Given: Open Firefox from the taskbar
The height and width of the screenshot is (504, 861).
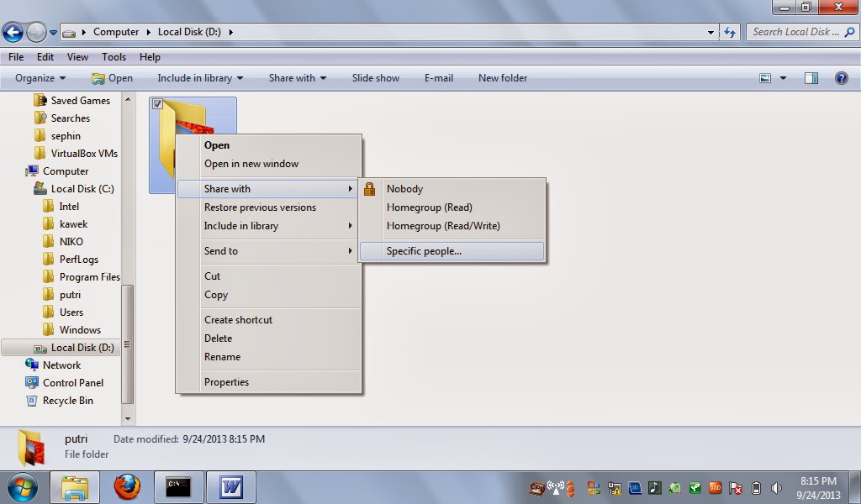Looking at the screenshot, I should coord(127,487).
